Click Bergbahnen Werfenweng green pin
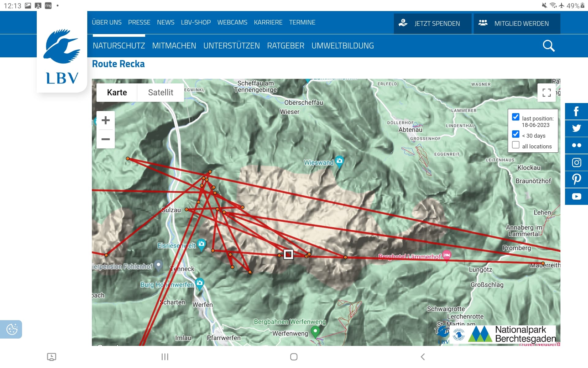This screenshot has height=368, width=588. coord(315,332)
